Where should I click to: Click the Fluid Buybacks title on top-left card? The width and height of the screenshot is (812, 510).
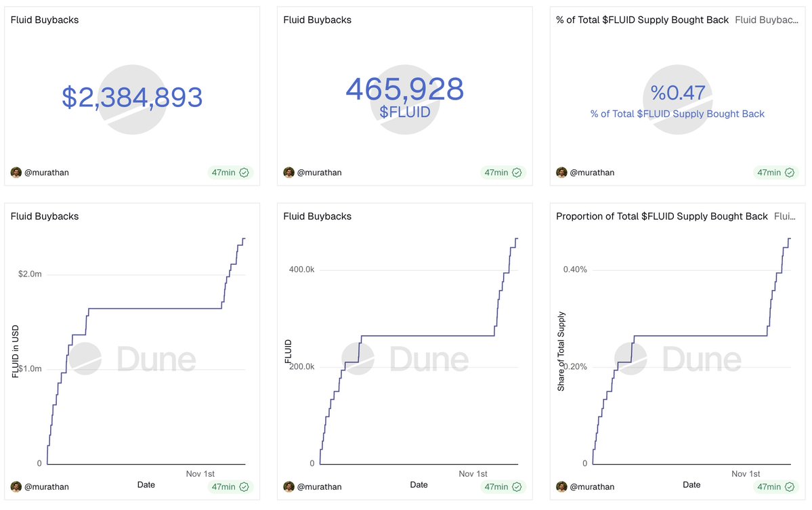tap(43, 20)
